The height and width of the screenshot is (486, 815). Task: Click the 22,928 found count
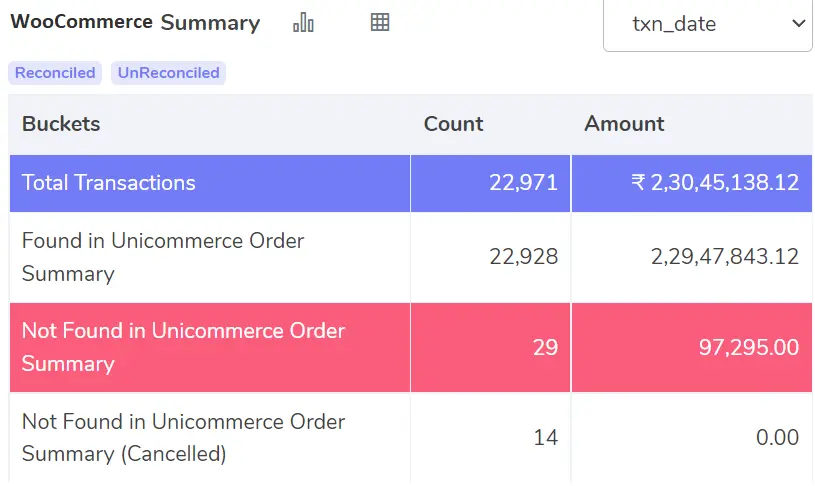point(523,257)
